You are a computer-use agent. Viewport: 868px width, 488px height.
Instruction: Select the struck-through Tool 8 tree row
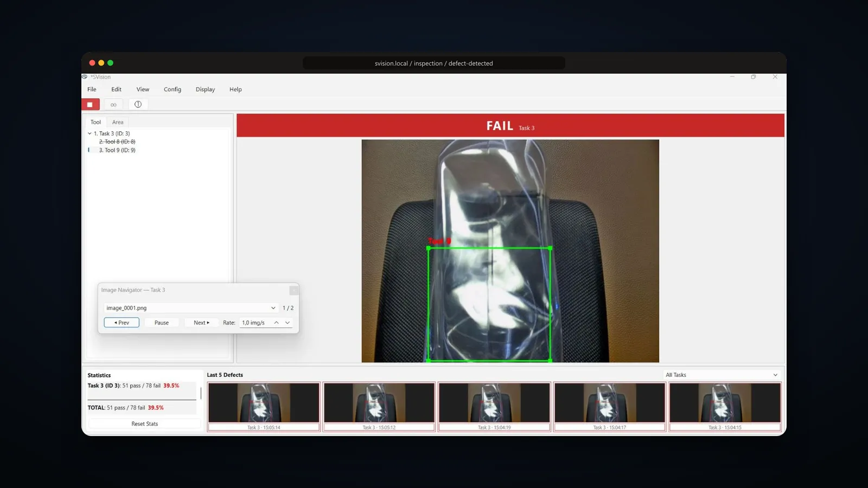click(x=117, y=142)
